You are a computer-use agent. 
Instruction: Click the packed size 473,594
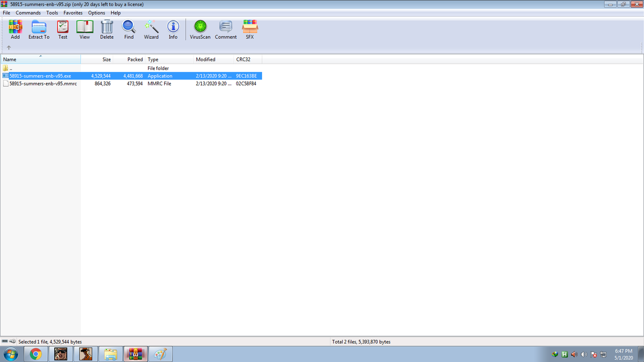135,83
